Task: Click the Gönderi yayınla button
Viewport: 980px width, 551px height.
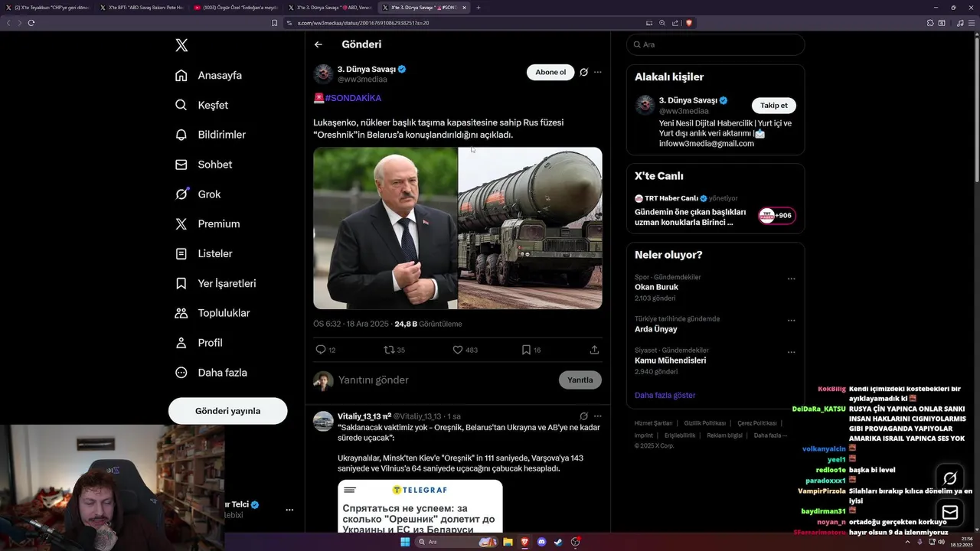Action: coord(227,411)
